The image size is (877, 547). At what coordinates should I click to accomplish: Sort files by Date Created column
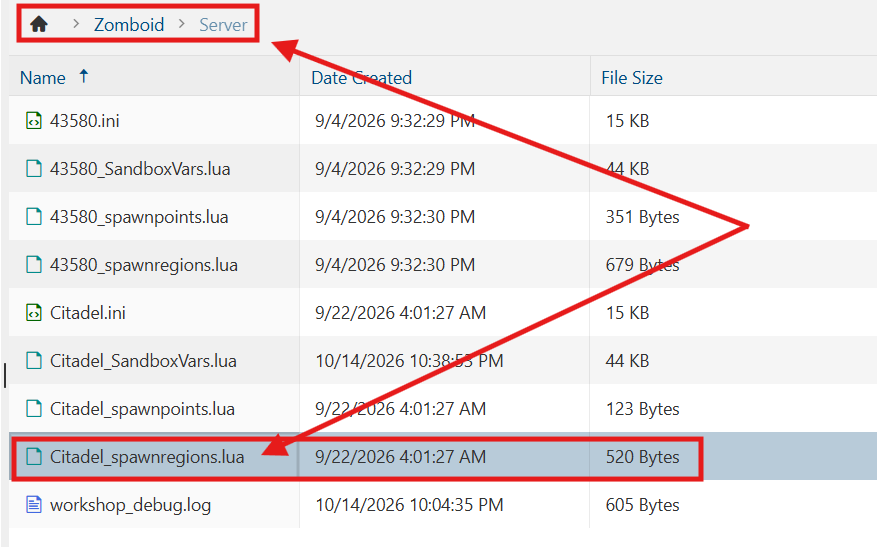361,77
